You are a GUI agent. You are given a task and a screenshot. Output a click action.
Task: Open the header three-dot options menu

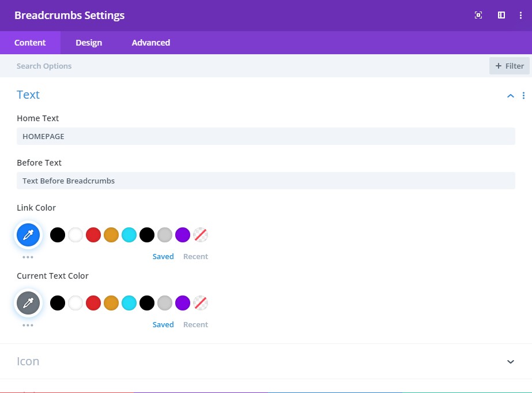(520, 15)
